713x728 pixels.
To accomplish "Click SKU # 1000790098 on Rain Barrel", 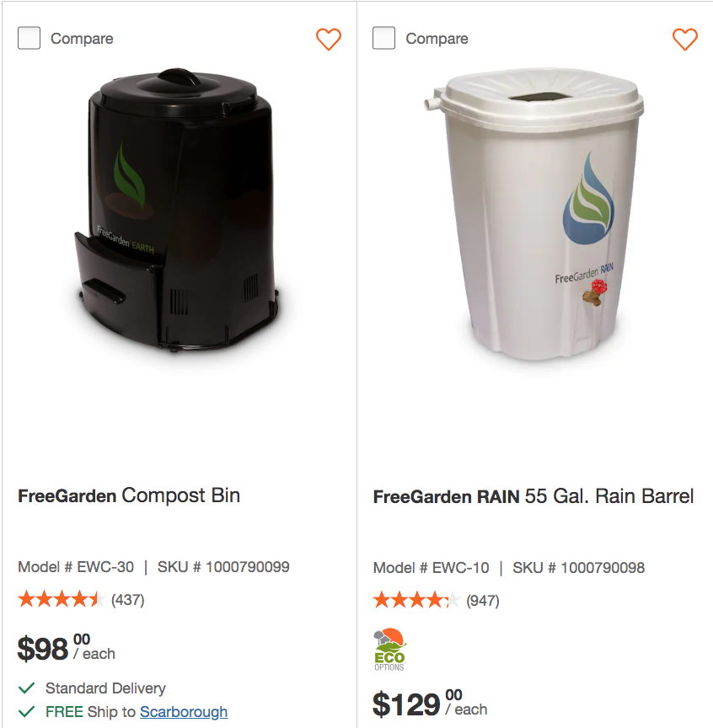I will (578, 568).
